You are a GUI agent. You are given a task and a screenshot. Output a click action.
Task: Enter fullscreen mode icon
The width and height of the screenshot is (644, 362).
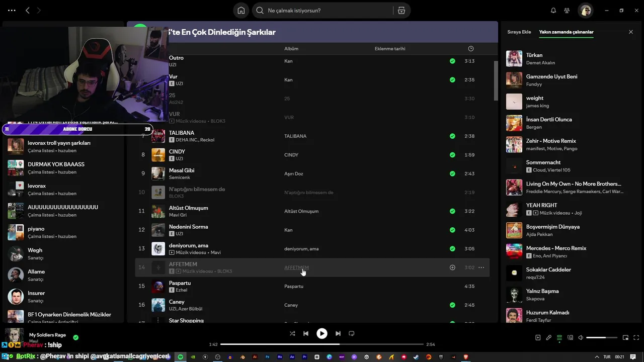[x=636, y=338]
